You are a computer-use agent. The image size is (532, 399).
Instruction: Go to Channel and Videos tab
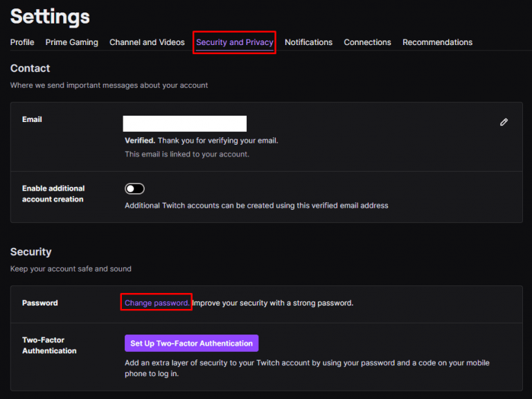click(x=147, y=42)
